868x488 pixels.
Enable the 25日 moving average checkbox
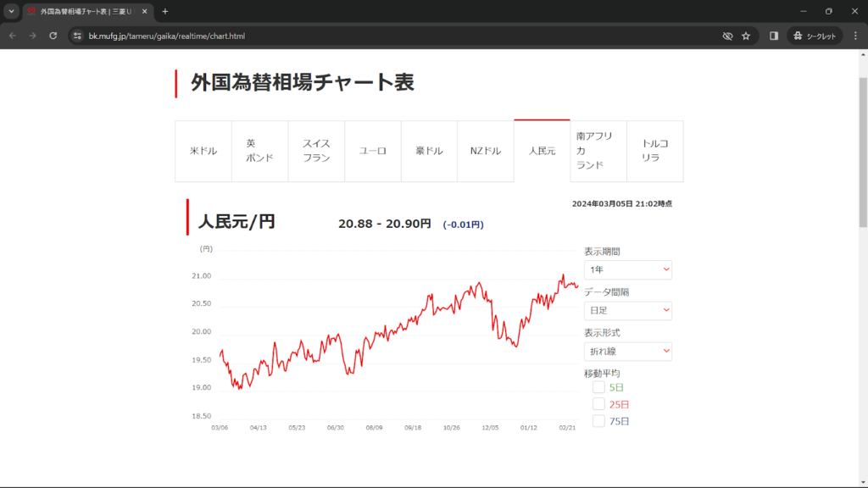point(598,404)
